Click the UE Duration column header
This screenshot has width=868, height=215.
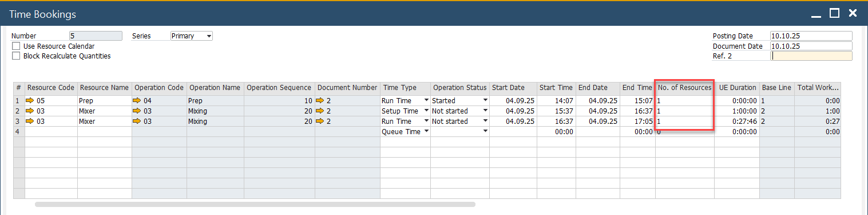[737, 88]
